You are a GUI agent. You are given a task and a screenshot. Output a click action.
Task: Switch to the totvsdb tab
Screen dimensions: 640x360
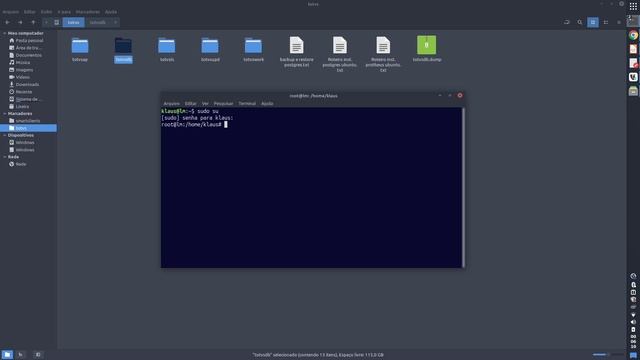98,22
